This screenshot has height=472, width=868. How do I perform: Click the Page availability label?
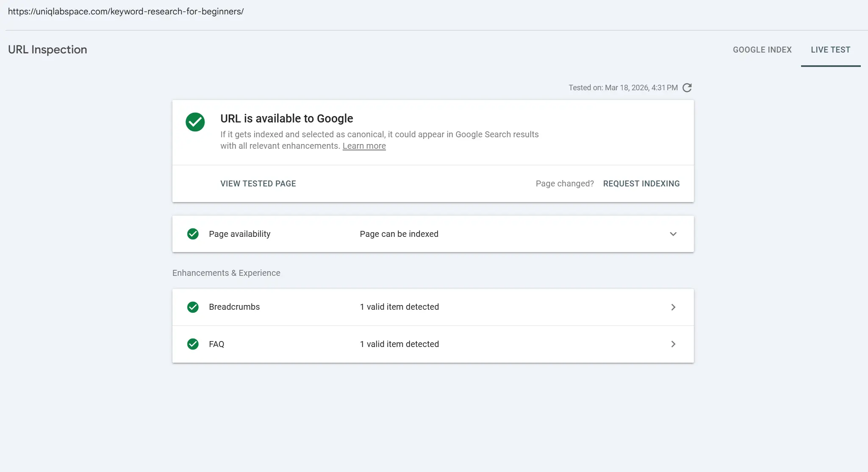point(239,234)
